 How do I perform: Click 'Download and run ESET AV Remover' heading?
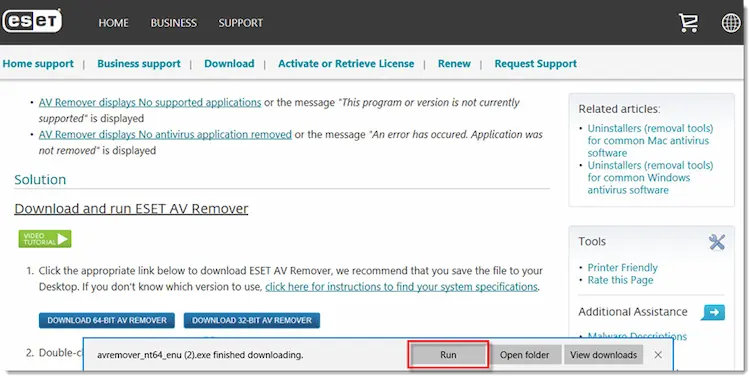point(131,209)
